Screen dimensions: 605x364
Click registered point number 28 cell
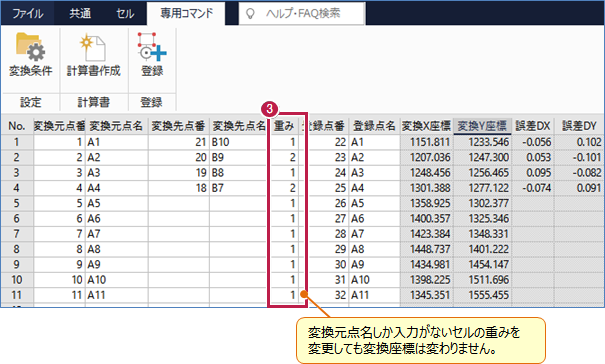(x=328, y=234)
